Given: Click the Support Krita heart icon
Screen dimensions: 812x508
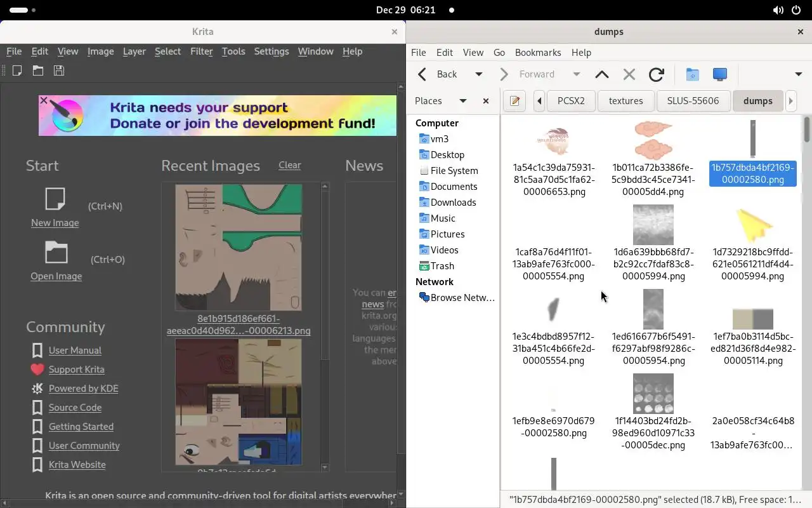Looking at the screenshot, I should [x=37, y=370].
